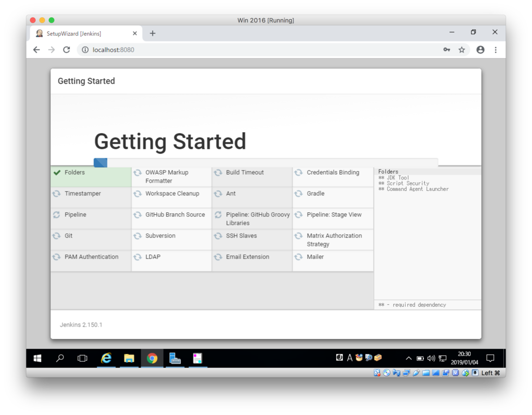Open the volume control in tray
Screen dimensions: 532x415
coord(431,358)
